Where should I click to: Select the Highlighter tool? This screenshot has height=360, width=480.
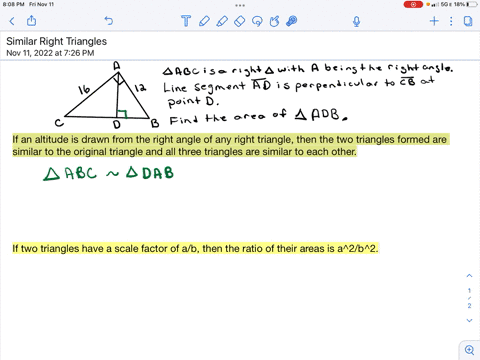(222, 21)
